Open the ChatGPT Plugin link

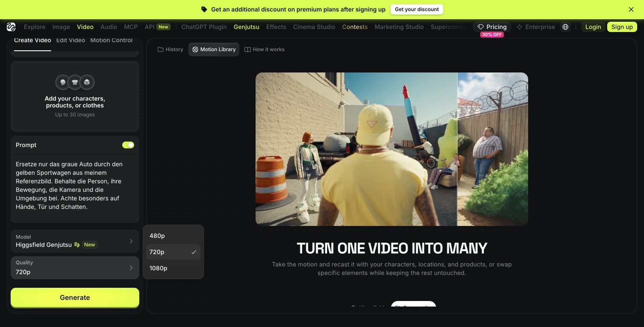(204, 27)
